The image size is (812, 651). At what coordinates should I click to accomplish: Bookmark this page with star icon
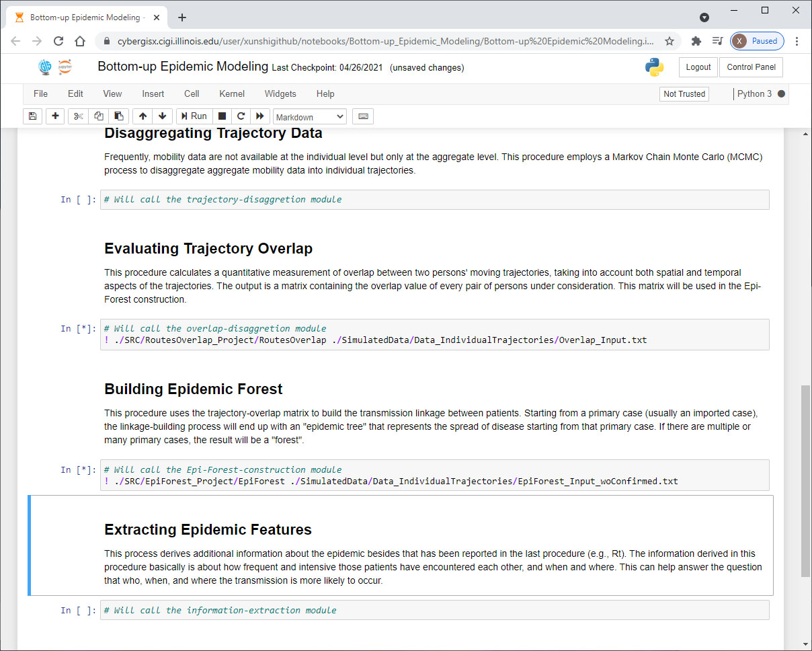click(x=669, y=41)
